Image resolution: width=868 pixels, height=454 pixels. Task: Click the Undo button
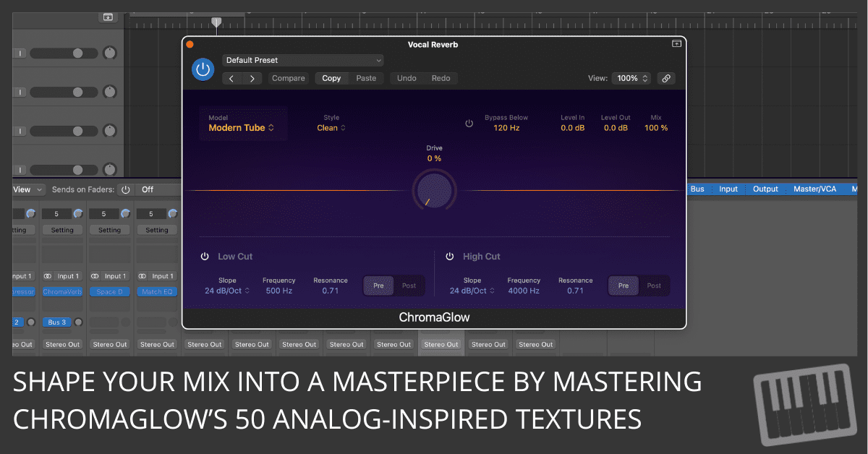[x=407, y=78]
